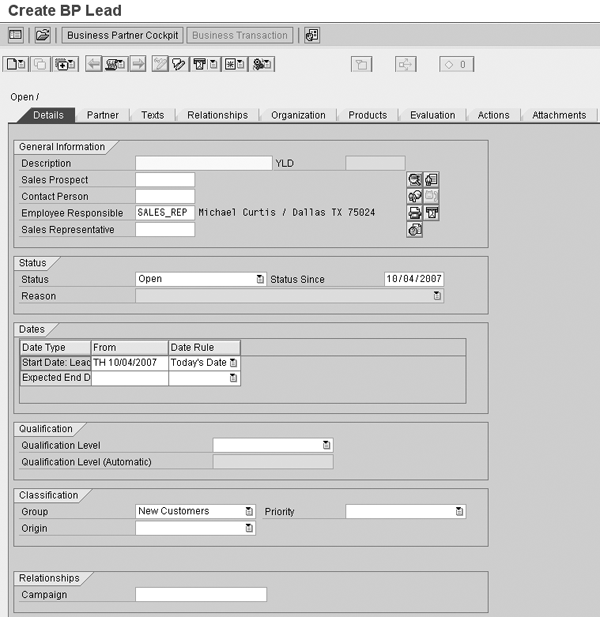
Task: Click the asterisk toolbar icon
Action: [x=235, y=64]
